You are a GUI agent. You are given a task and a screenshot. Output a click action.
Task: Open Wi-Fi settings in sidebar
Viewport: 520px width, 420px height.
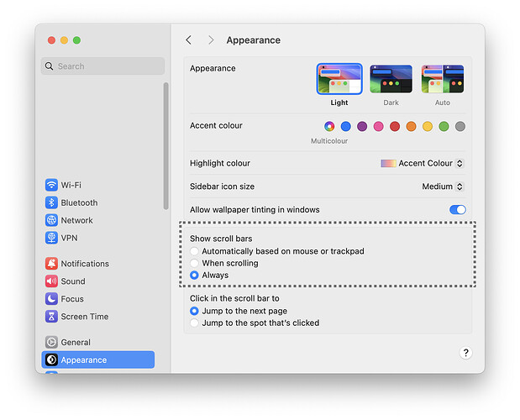(x=71, y=185)
